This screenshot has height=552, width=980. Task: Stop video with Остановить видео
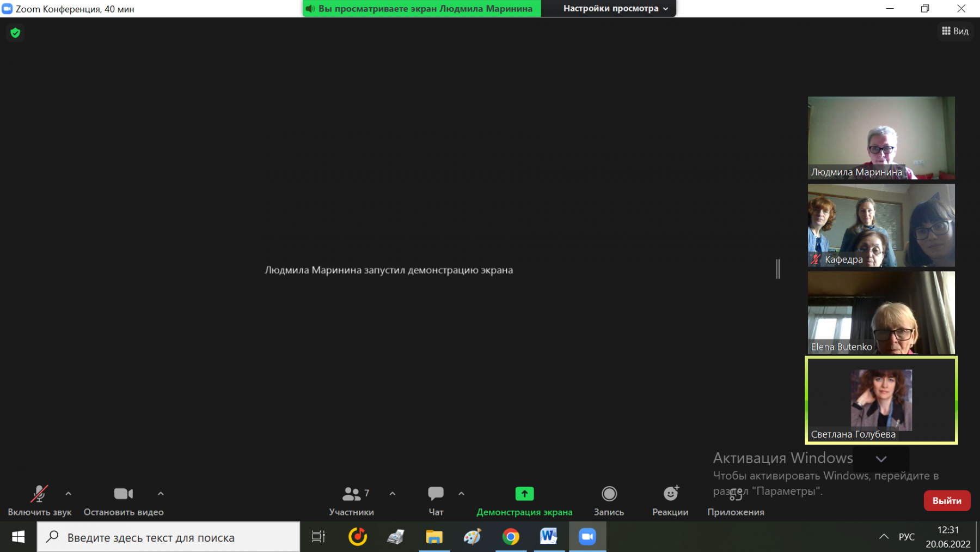(x=124, y=500)
